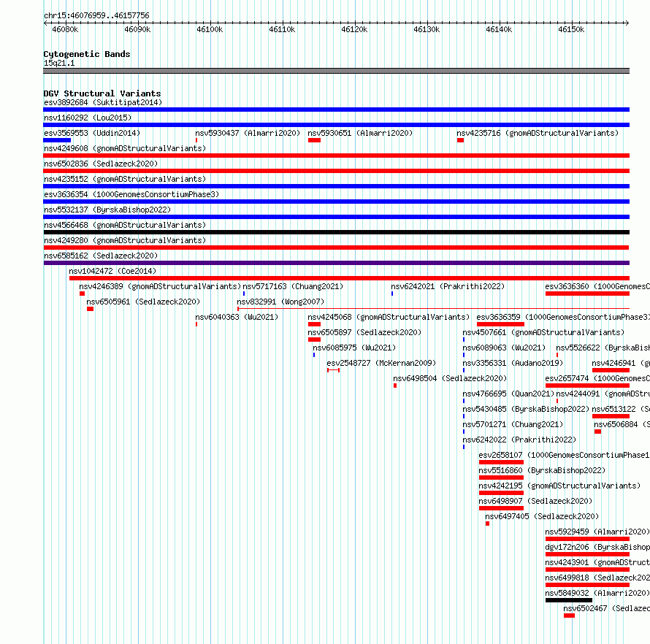Open variant nsv5930437 (Almarri2020)
The height and width of the screenshot is (644, 650).
(248, 133)
